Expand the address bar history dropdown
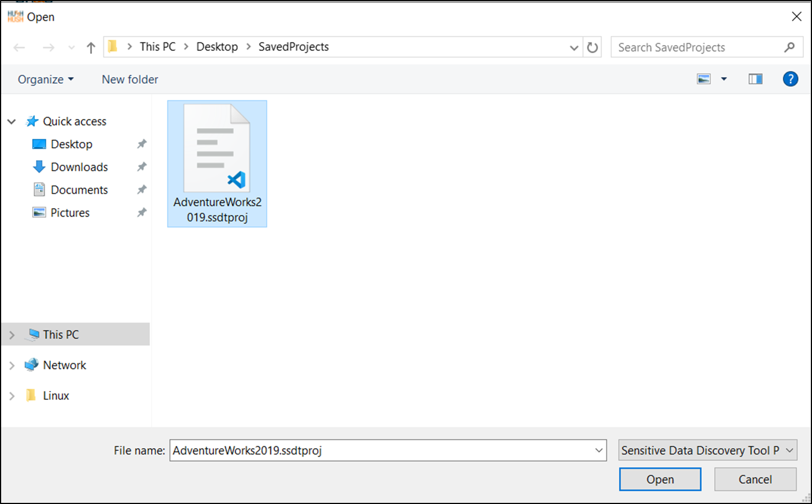Viewport: 812px width, 504px height. pos(574,48)
